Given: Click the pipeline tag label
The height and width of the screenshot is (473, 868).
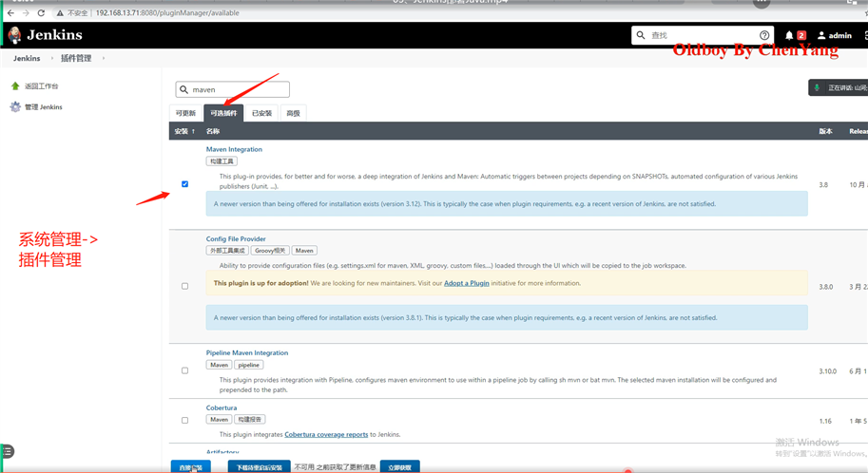Looking at the screenshot, I should pyautogui.click(x=248, y=365).
